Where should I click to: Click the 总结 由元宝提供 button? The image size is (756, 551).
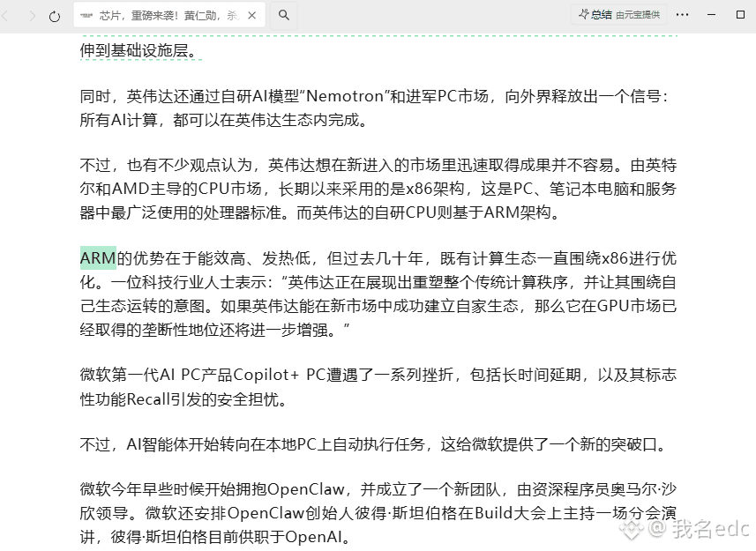619,14
